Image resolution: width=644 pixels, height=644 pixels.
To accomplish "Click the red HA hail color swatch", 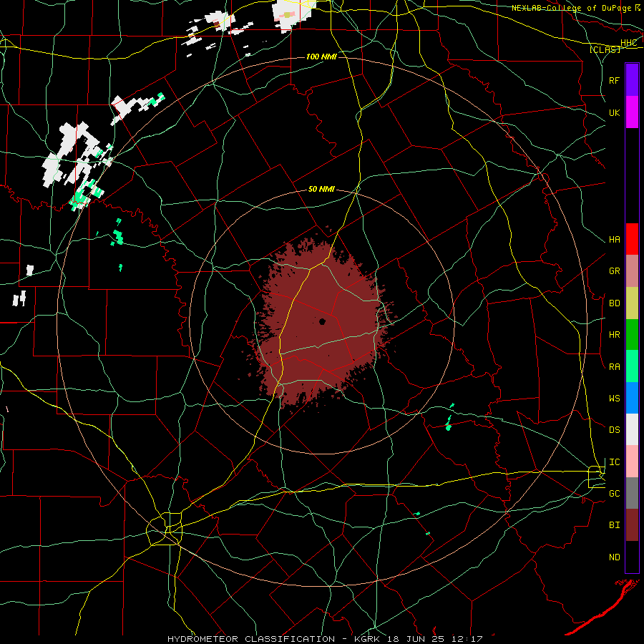I will 632,239.
